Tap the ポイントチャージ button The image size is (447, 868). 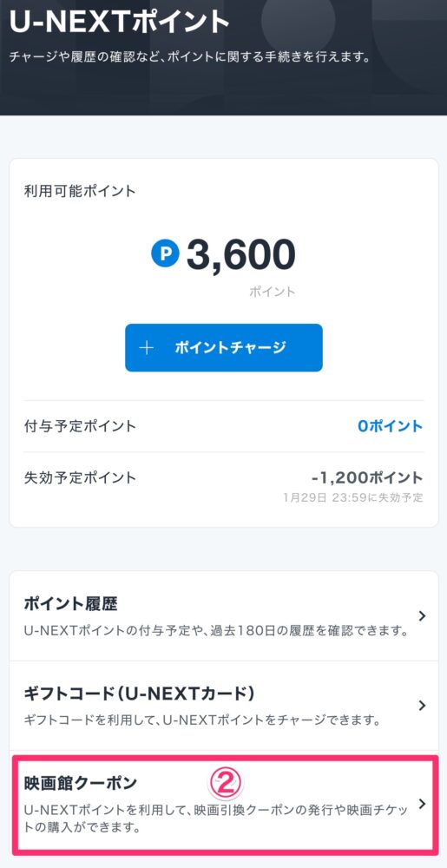coord(224,348)
